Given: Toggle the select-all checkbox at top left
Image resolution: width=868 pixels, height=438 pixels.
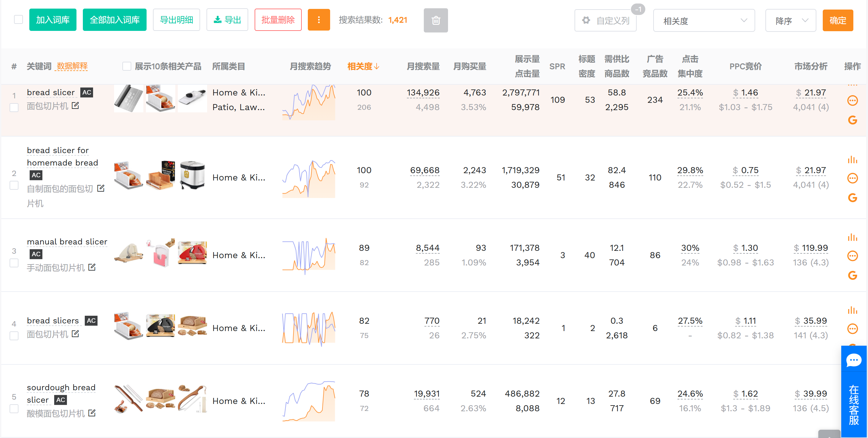Looking at the screenshot, I should [18, 19].
